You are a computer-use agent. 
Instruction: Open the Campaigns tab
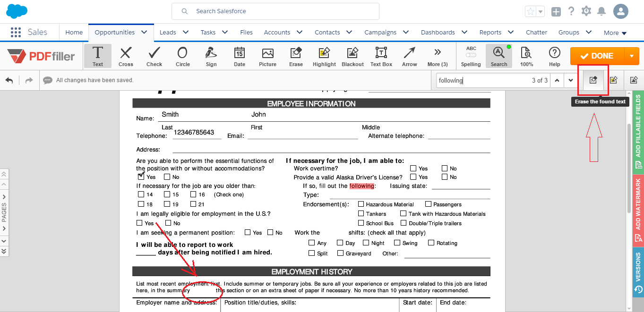click(380, 32)
